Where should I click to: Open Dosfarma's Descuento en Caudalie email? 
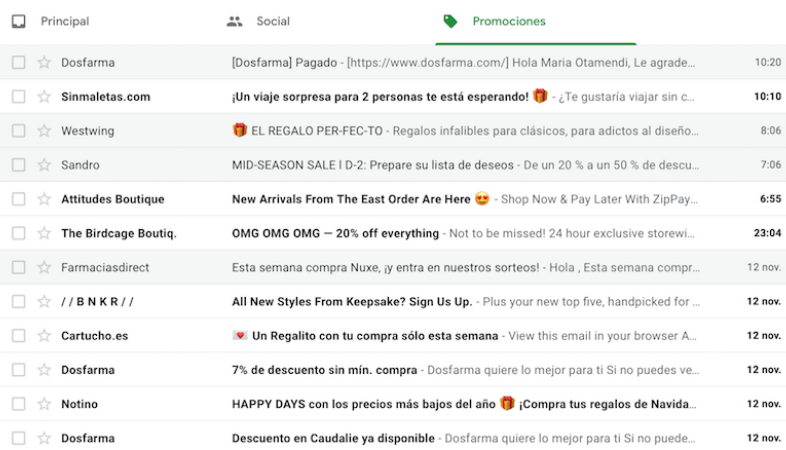(x=400, y=438)
